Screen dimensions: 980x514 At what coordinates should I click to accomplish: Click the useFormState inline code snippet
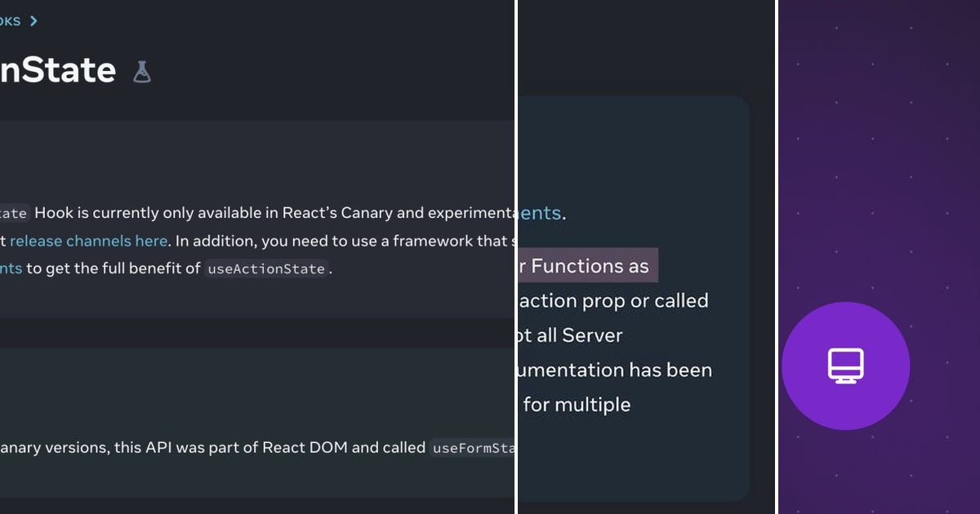(472, 447)
